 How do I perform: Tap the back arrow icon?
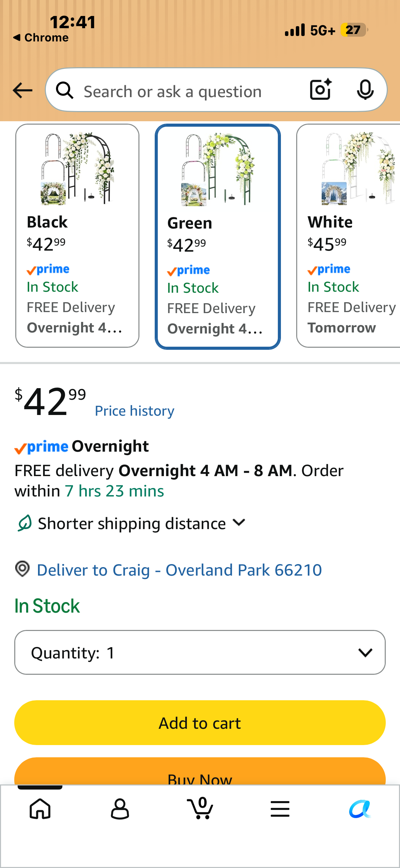[x=22, y=91]
